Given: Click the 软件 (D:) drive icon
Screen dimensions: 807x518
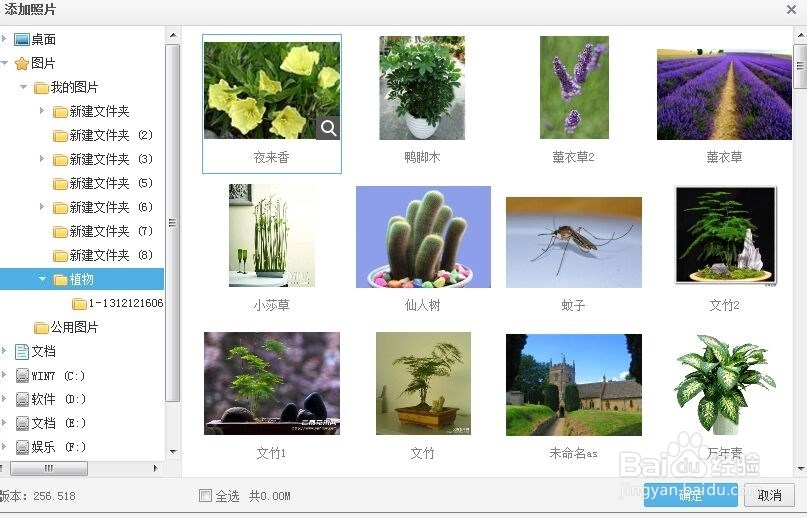Looking at the screenshot, I should (22, 400).
